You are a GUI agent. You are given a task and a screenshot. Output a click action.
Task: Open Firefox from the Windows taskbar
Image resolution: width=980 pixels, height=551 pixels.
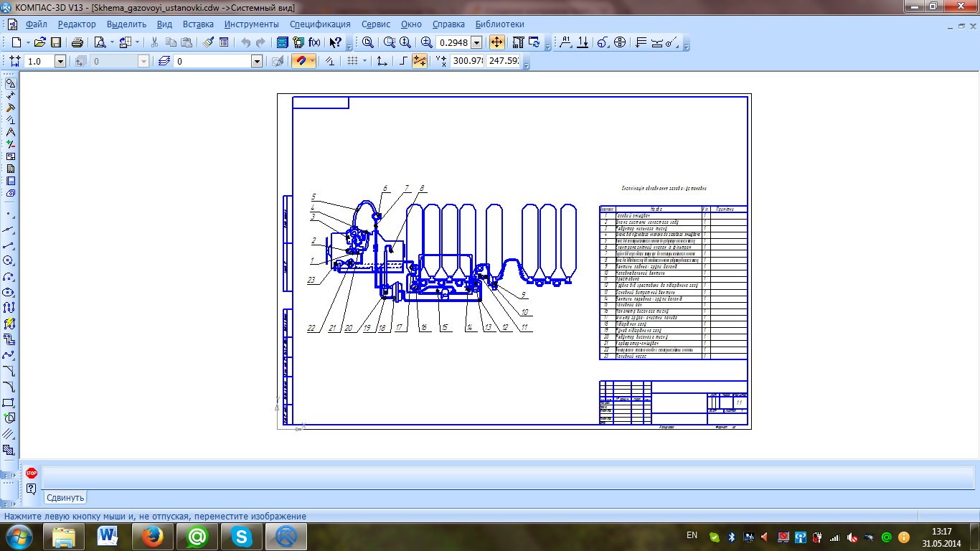click(152, 535)
